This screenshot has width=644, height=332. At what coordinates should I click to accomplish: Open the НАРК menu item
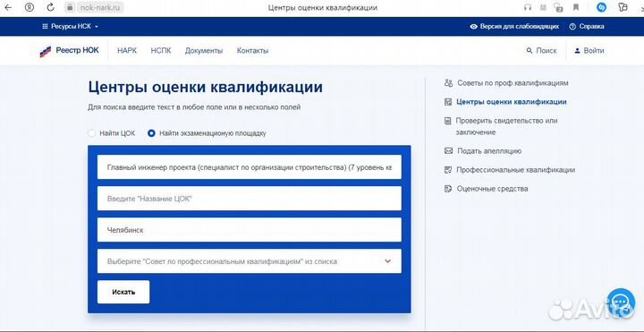pos(127,51)
